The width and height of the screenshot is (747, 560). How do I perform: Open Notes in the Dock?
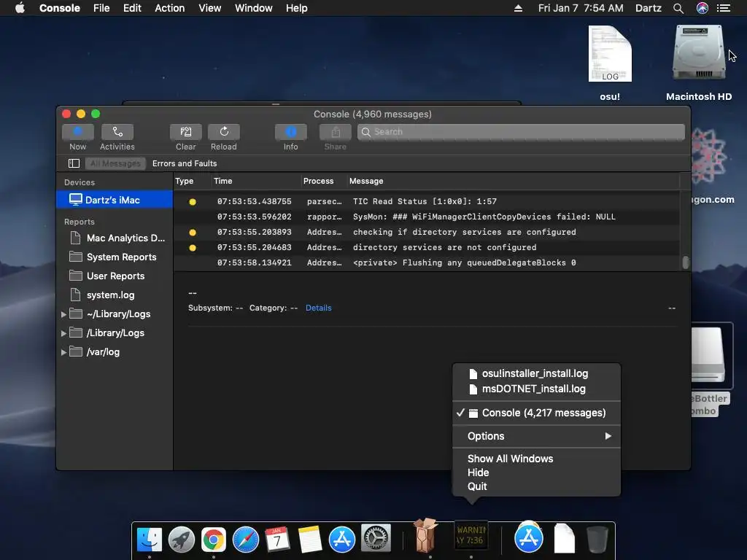click(309, 540)
